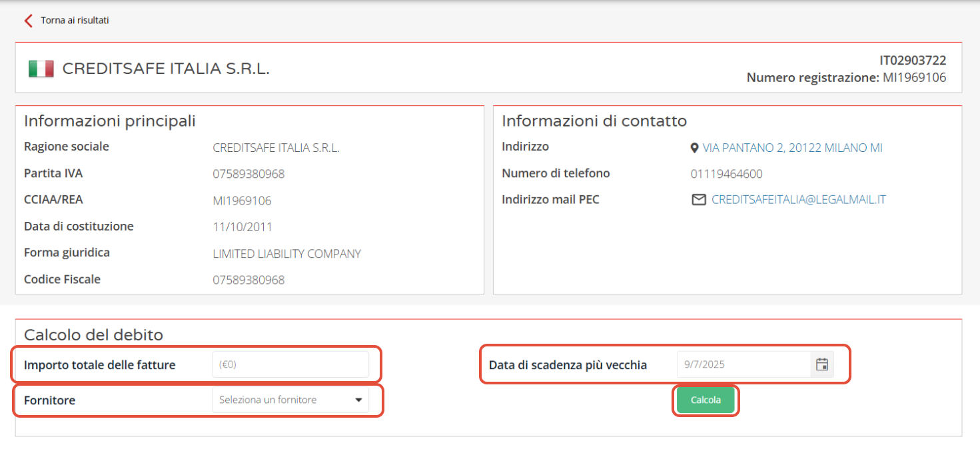Click Numero registrazione: MI1969106 in header

coord(846,78)
